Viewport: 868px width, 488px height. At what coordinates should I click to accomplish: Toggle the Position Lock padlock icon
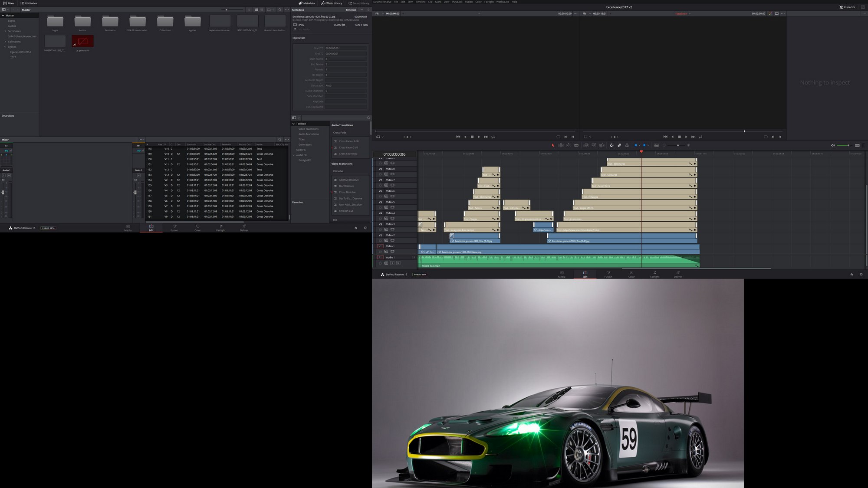(x=627, y=145)
